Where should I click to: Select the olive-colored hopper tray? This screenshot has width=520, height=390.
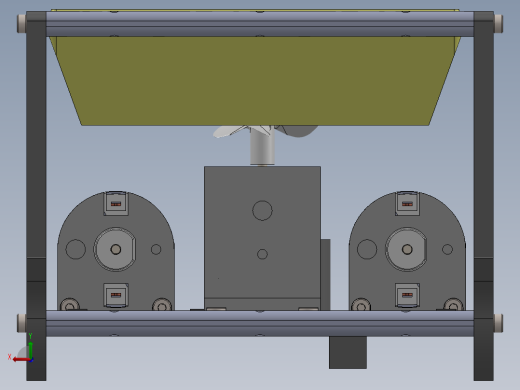pyautogui.click(x=255, y=80)
